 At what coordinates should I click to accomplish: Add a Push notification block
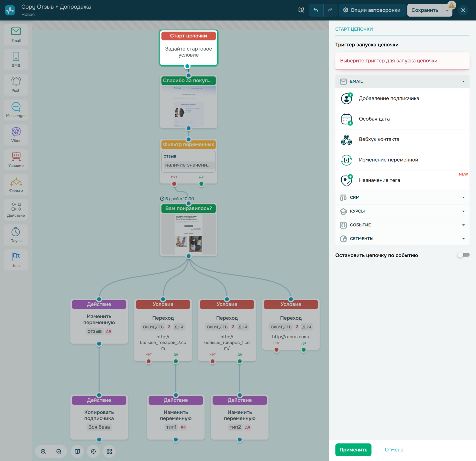(16, 85)
